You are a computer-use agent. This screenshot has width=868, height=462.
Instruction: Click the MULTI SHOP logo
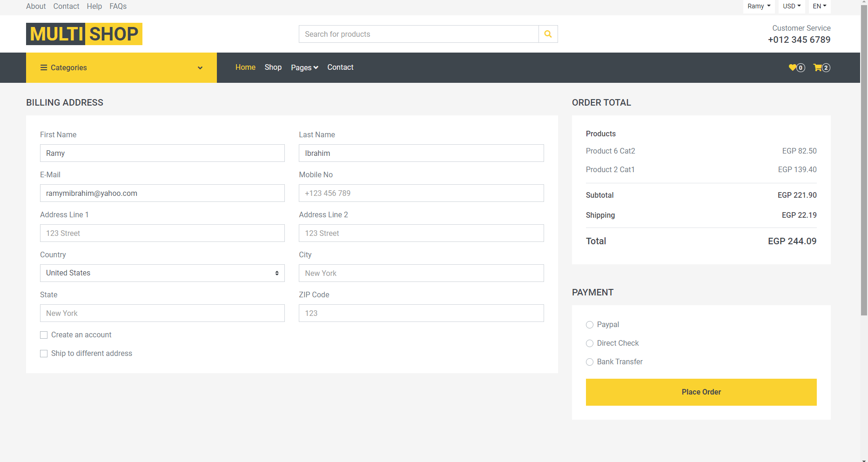pos(84,33)
